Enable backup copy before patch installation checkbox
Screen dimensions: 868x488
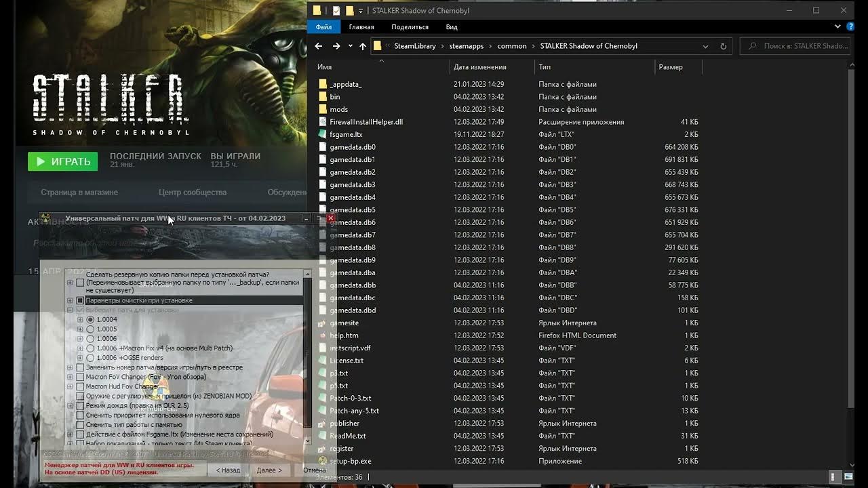coord(81,282)
